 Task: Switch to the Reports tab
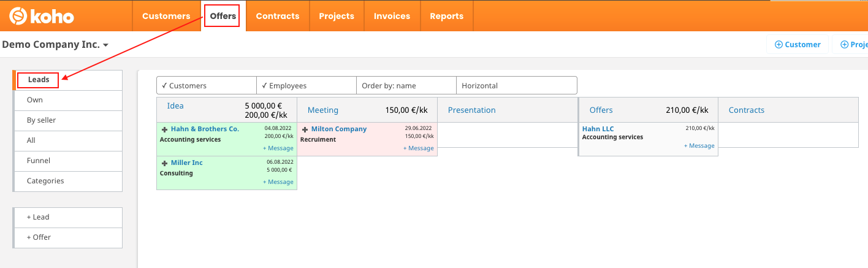point(447,16)
